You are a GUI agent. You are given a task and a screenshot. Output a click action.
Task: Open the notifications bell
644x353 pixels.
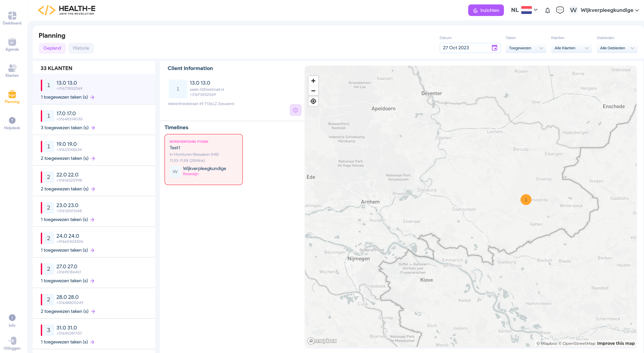pos(547,10)
